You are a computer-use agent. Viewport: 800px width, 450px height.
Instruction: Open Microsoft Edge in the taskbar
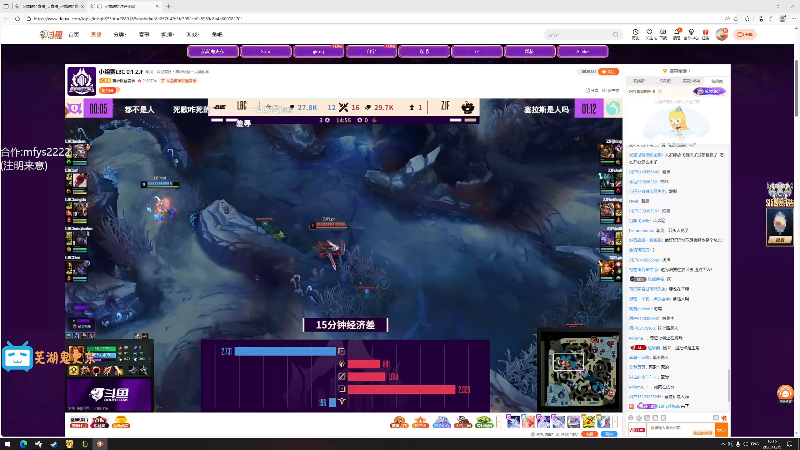pos(23,444)
